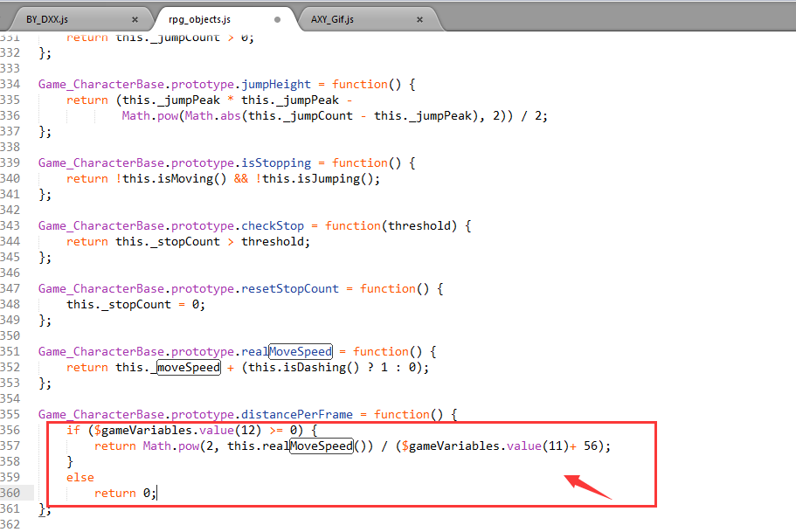Screen dimensions: 796x532
Task: Place cursor on the jumpHeight method name
Action: point(276,84)
